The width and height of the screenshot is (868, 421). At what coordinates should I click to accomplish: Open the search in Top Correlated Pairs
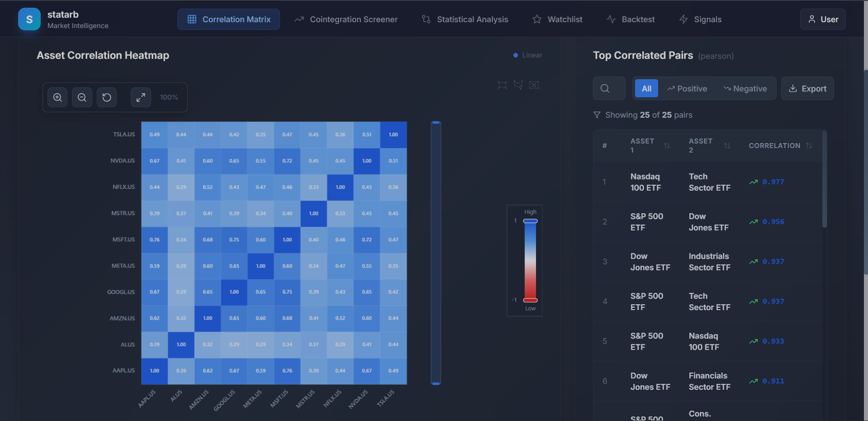tap(609, 88)
